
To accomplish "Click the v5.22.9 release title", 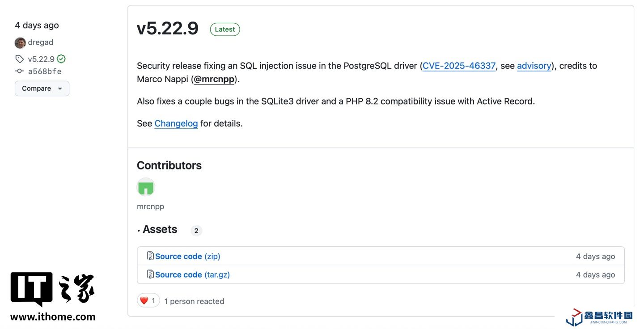I will click(x=168, y=29).
